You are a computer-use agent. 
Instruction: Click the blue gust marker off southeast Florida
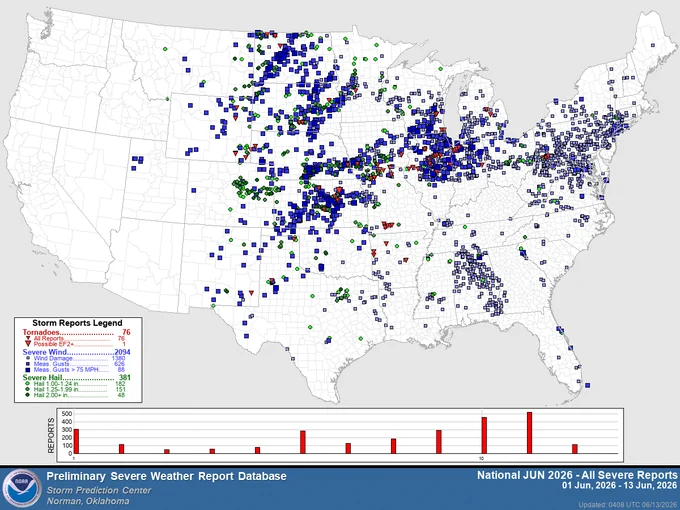point(588,385)
